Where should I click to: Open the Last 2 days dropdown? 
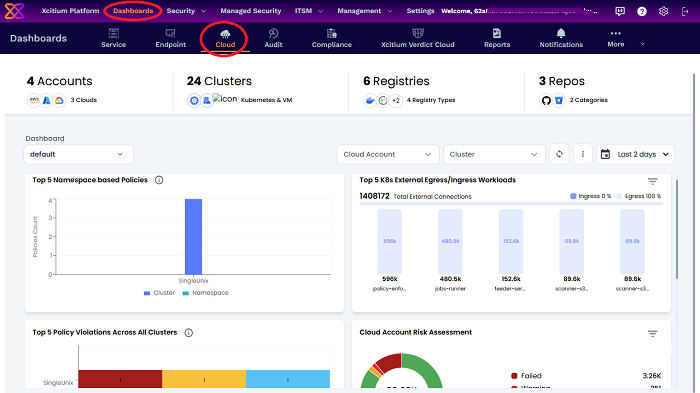[635, 154]
